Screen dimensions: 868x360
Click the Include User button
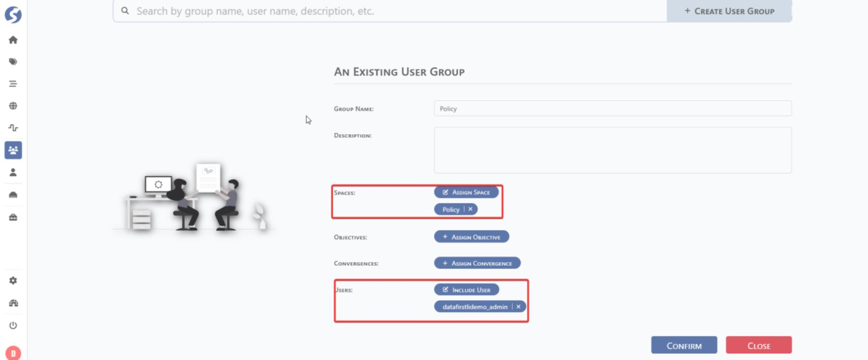tap(466, 289)
